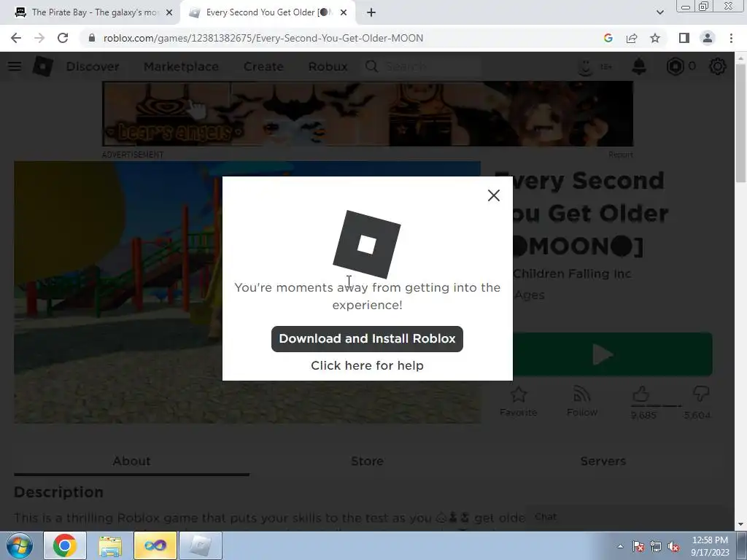The height and width of the screenshot is (560, 747).
Task: Click the Google icon in the address bar
Action: coord(608,38)
